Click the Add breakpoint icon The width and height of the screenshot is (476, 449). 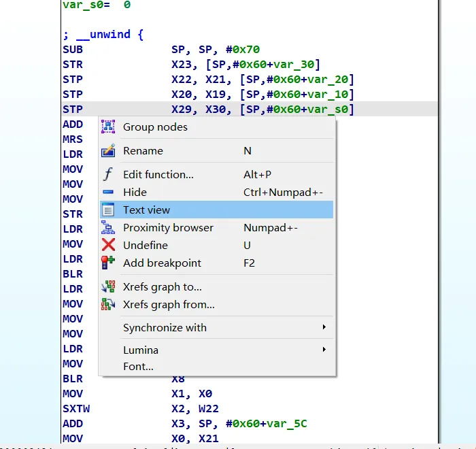108,263
